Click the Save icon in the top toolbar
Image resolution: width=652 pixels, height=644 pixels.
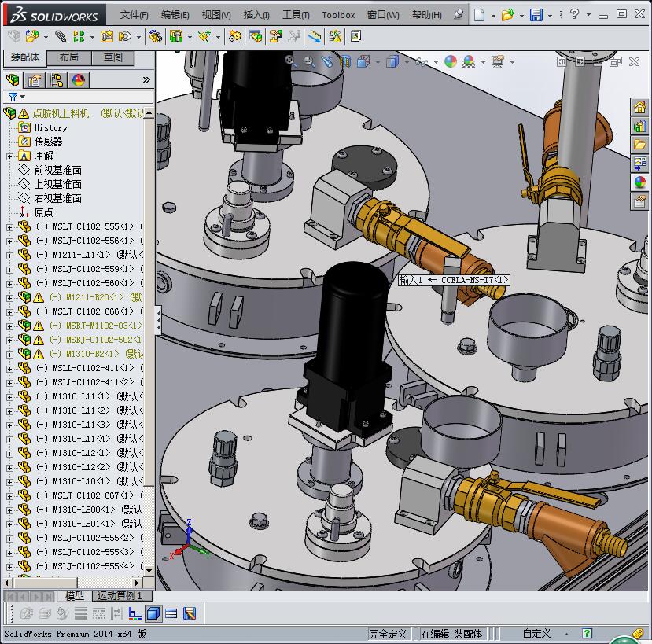pyautogui.click(x=536, y=15)
